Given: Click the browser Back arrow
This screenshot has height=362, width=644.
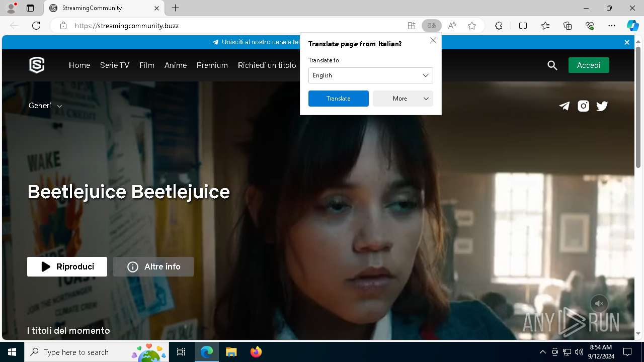Looking at the screenshot, I should 14,26.
